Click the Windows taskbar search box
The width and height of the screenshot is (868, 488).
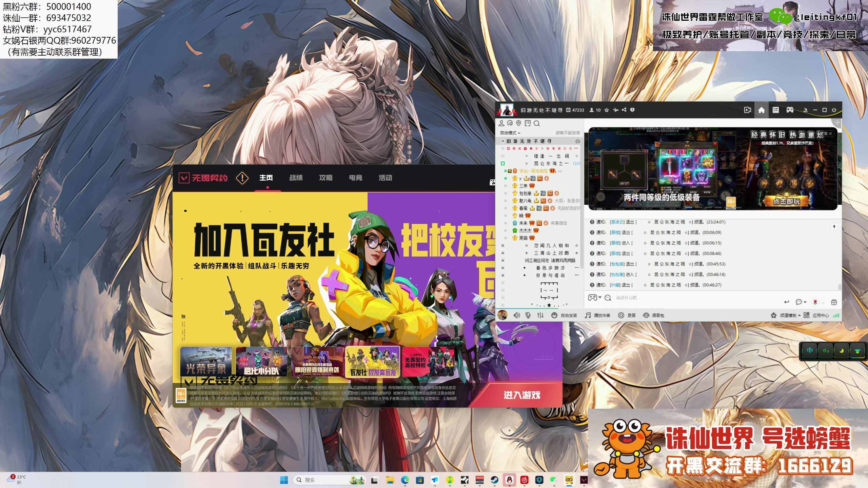pos(330,480)
